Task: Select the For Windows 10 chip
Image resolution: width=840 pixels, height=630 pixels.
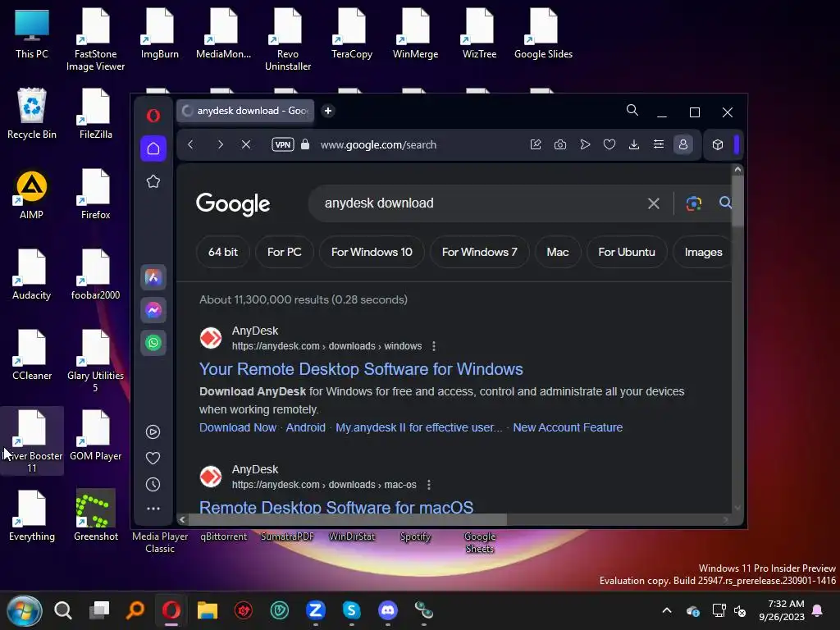Action: [x=372, y=252]
